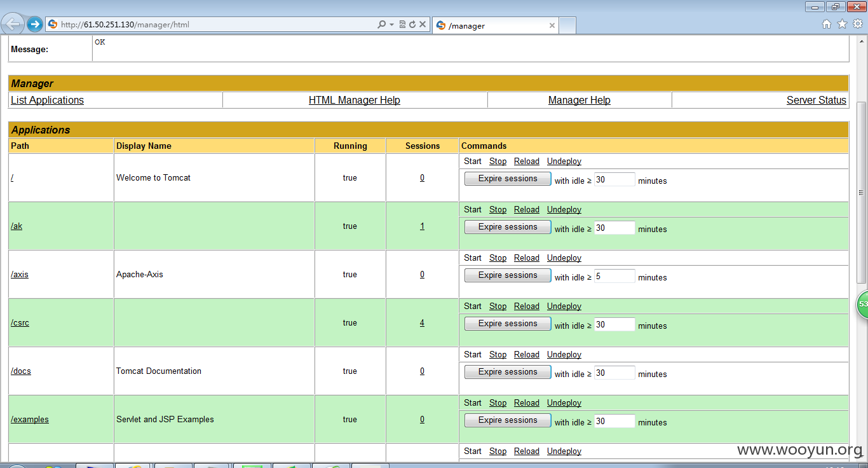Select the 'Servlet and JSP Examples' text
868x468 pixels.
click(x=165, y=420)
